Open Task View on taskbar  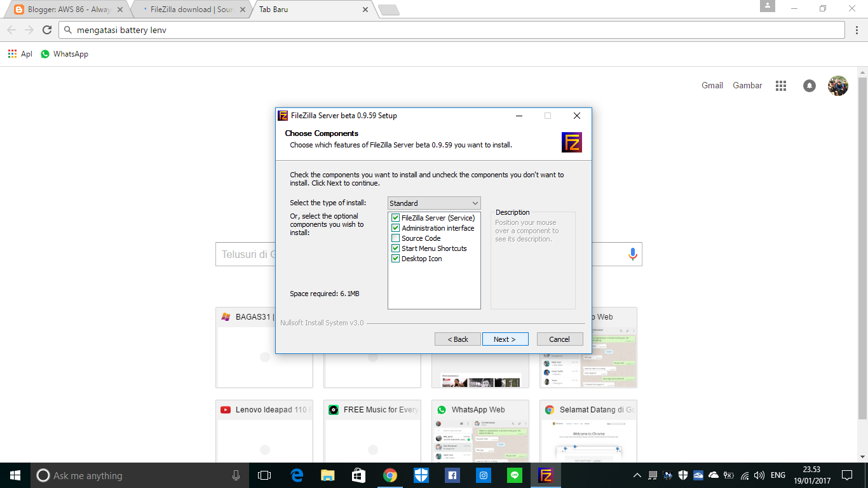point(264,475)
